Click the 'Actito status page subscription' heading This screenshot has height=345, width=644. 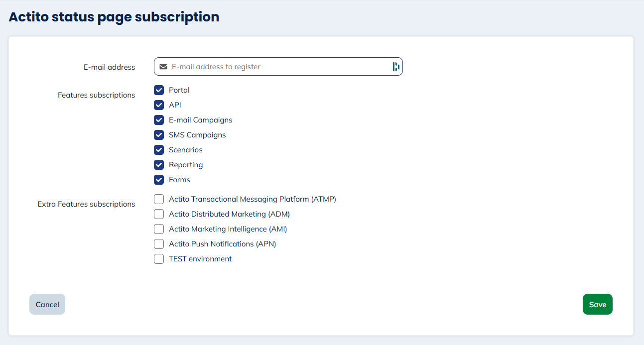[114, 16]
